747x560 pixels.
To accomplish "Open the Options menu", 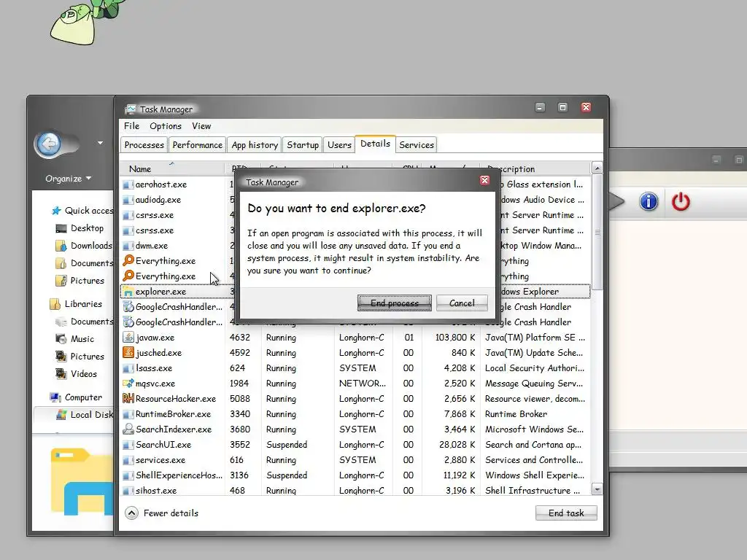I will click(x=166, y=126).
